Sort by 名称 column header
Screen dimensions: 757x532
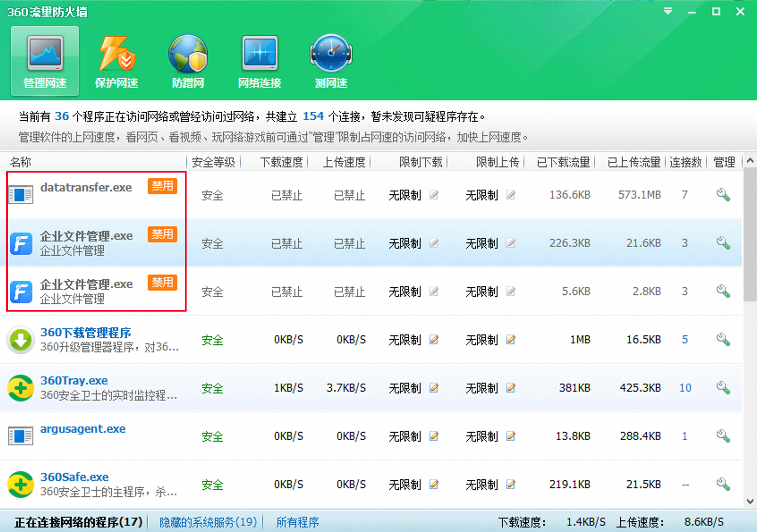click(x=21, y=162)
